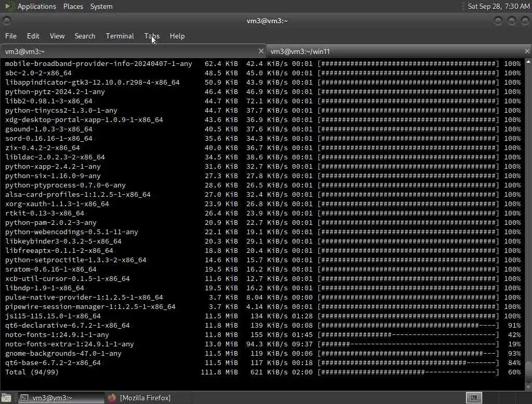Open the System menu in top panel
This screenshot has height=404, width=532.
click(x=101, y=6)
